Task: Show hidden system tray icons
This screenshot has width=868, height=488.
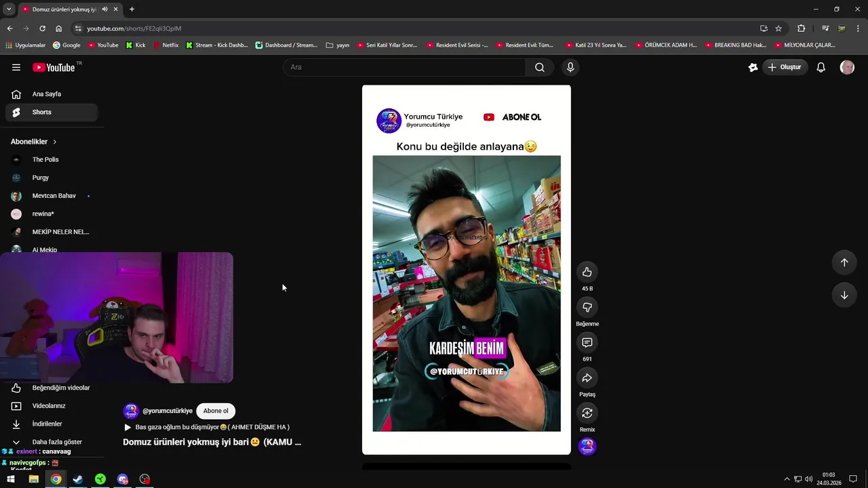Action: [x=787, y=479]
